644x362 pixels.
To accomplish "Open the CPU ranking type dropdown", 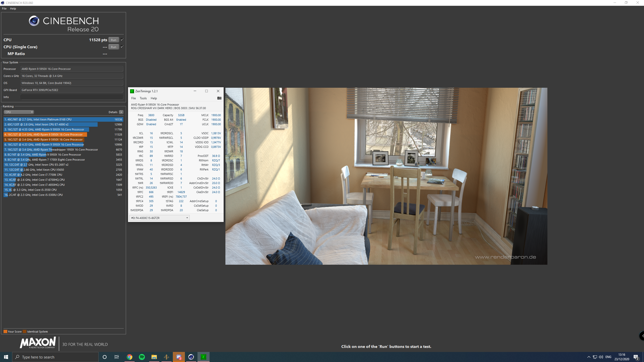I will (19, 112).
